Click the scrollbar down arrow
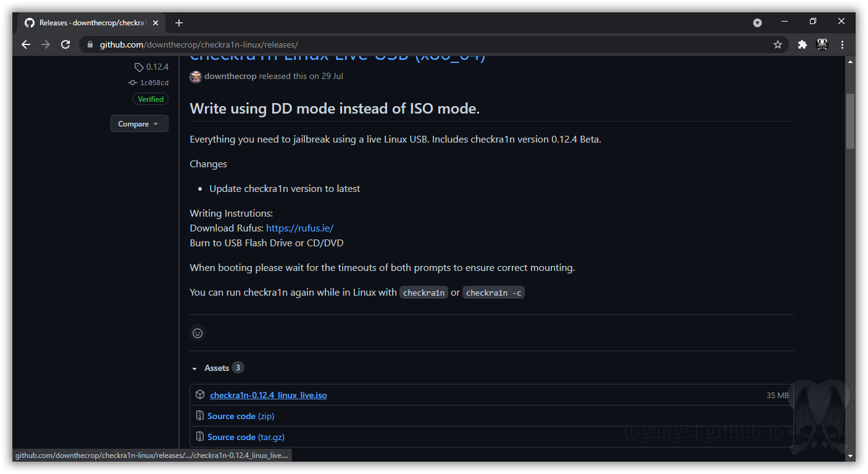The height and width of the screenshot is (474, 868). click(850, 456)
